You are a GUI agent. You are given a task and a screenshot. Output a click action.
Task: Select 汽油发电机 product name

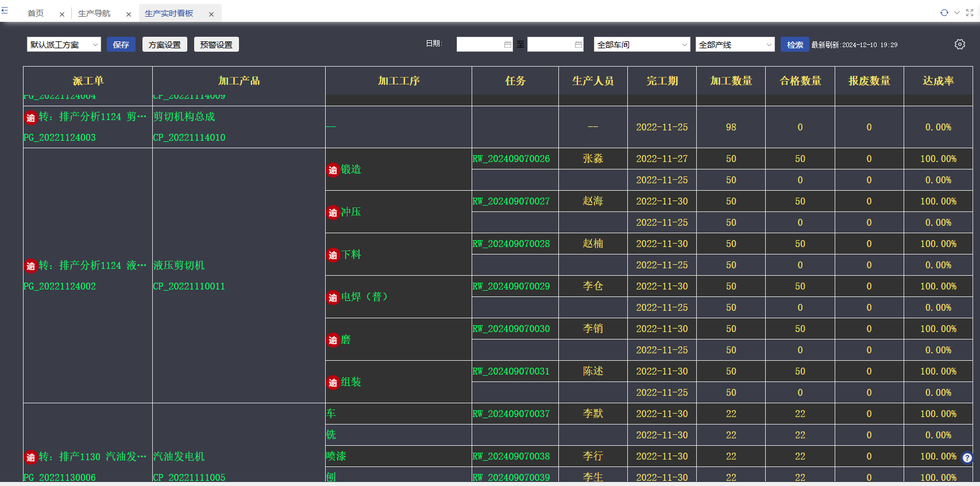coord(179,457)
